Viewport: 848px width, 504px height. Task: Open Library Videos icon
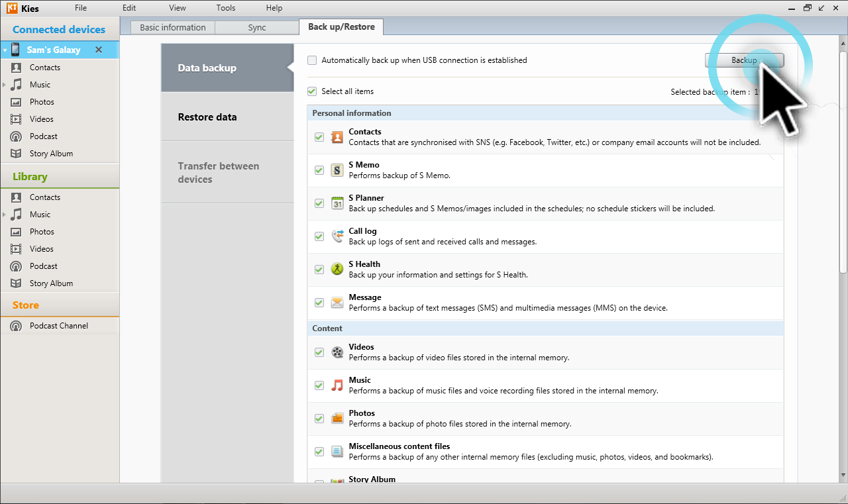coord(17,249)
